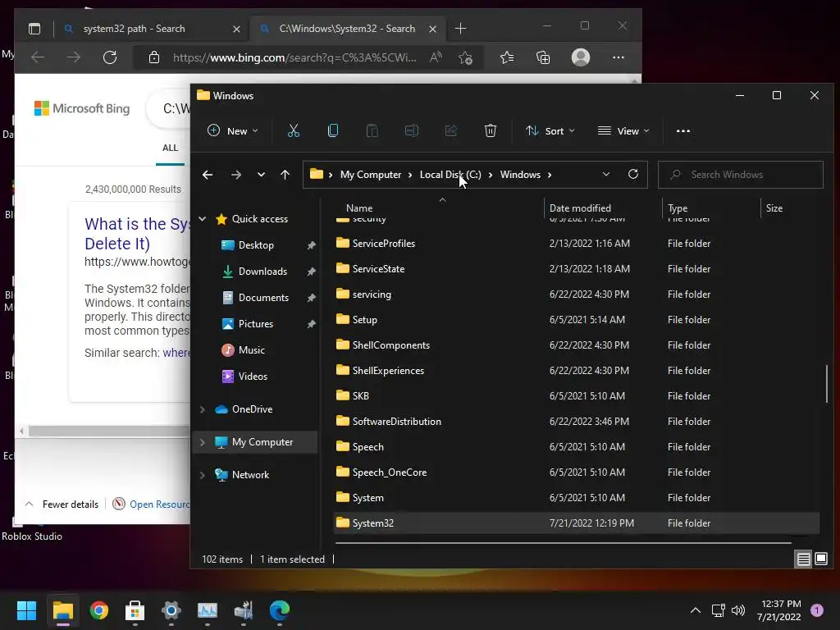Open recent locations dropdown arrow
The width and height of the screenshot is (840, 630).
coord(261,175)
